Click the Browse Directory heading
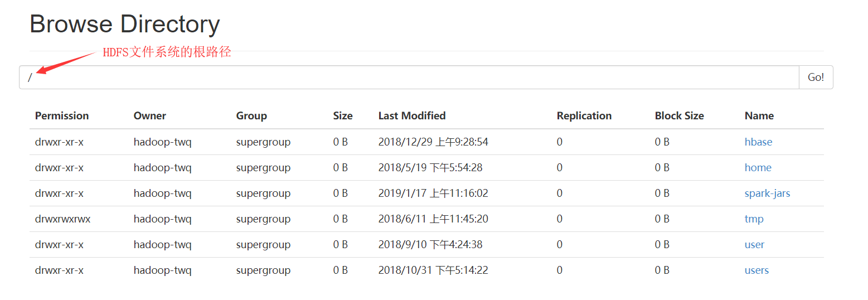Viewport: 868px width, 300px height. (x=125, y=24)
